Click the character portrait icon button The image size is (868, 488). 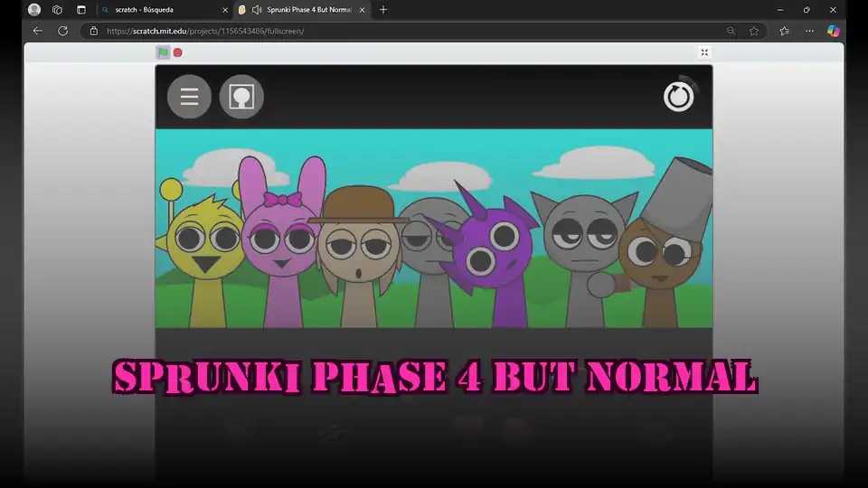(241, 97)
